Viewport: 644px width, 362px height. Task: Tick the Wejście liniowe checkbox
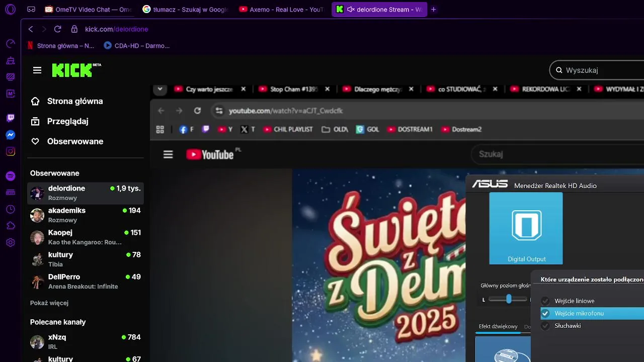[x=545, y=301]
